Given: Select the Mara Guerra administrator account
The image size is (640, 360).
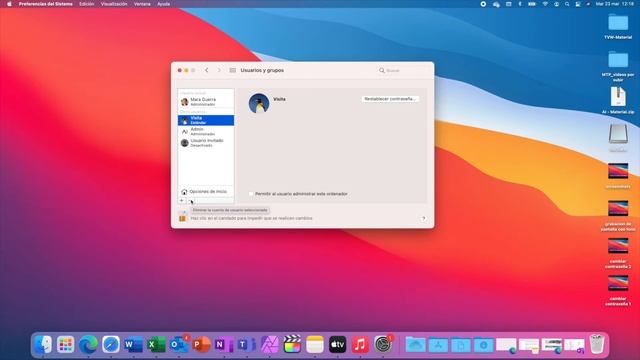Looking at the screenshot, I should tap(206, 102).
